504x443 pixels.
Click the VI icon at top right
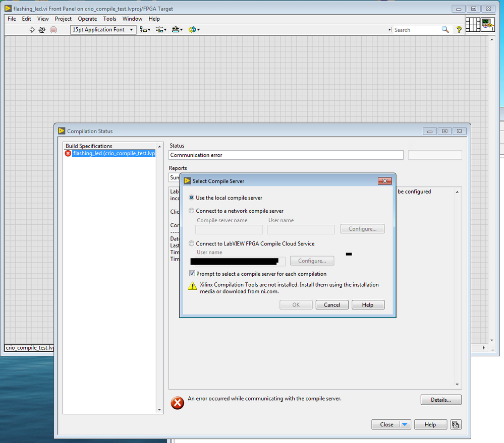click(488, 24)
